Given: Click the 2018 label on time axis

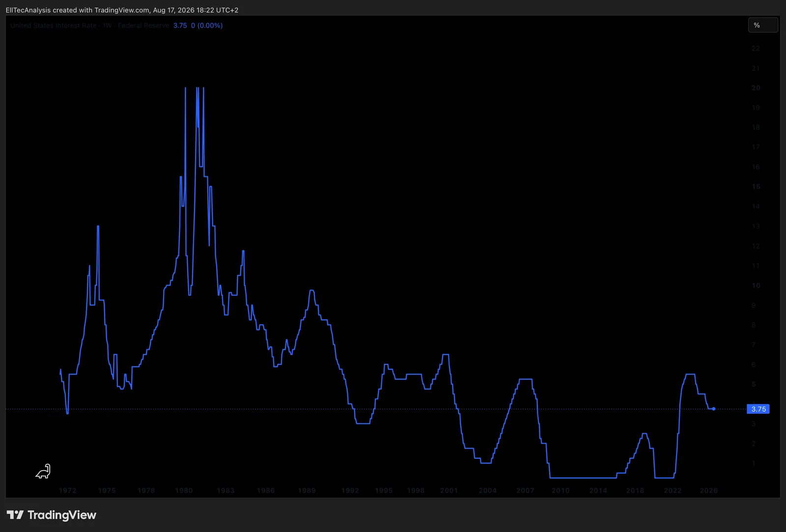Looking at the screenshot, I should 635,490.
